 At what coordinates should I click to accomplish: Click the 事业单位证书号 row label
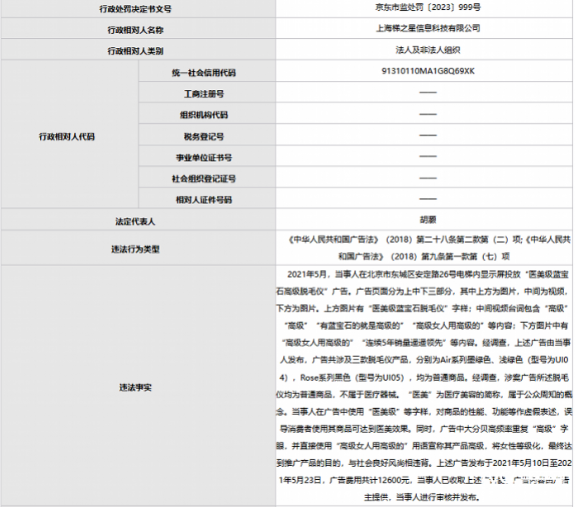pos(204,158)
